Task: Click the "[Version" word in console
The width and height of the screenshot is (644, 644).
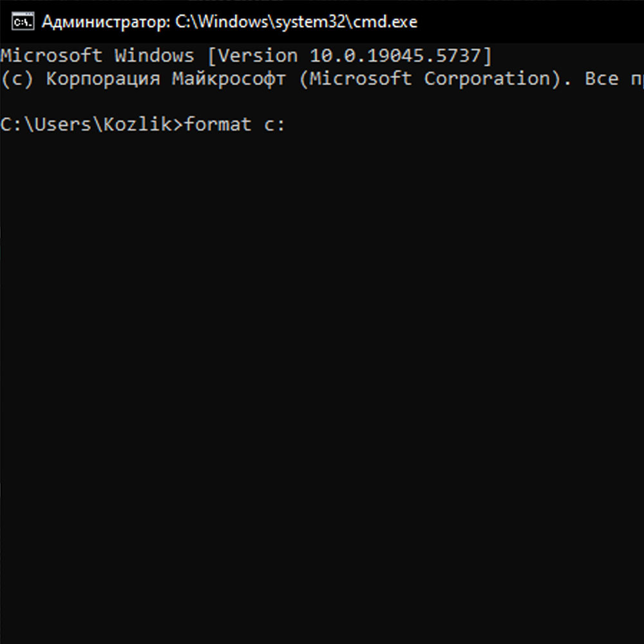Action: [251, 55]
